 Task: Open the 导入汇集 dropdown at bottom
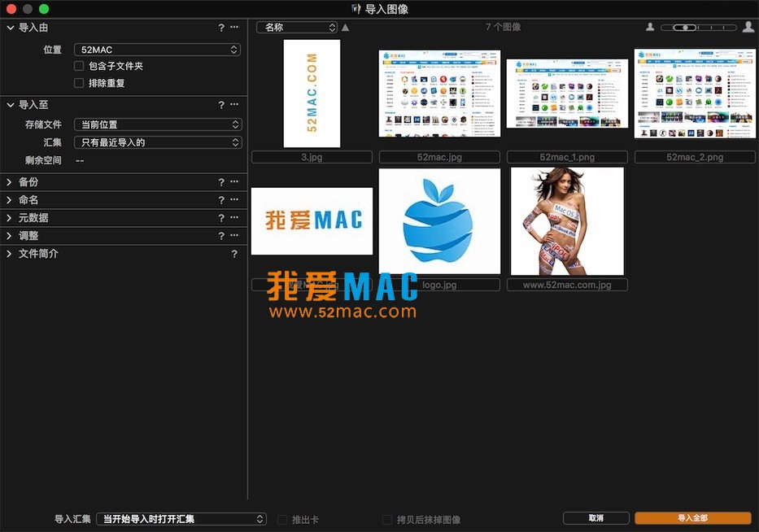181,520
